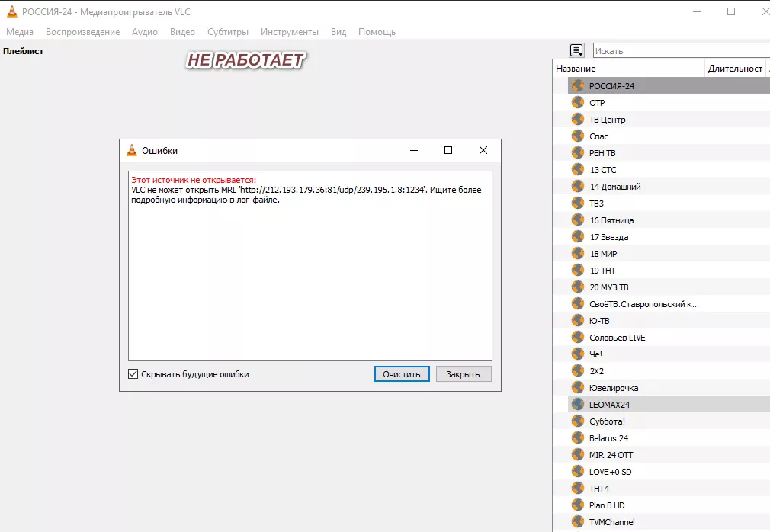Open the Вид menu

pos(338,32)
